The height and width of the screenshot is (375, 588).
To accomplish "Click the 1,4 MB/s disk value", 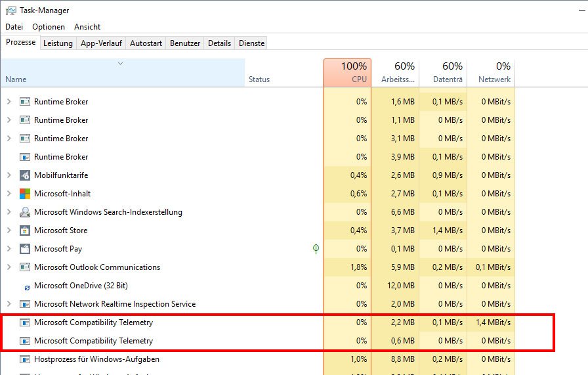I will tap(448, 231).
